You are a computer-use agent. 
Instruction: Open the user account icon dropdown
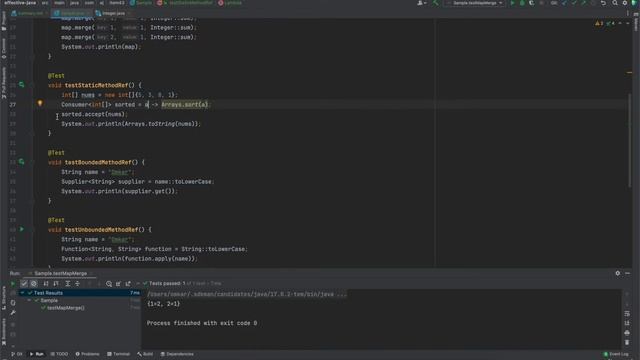click(422, 3)
